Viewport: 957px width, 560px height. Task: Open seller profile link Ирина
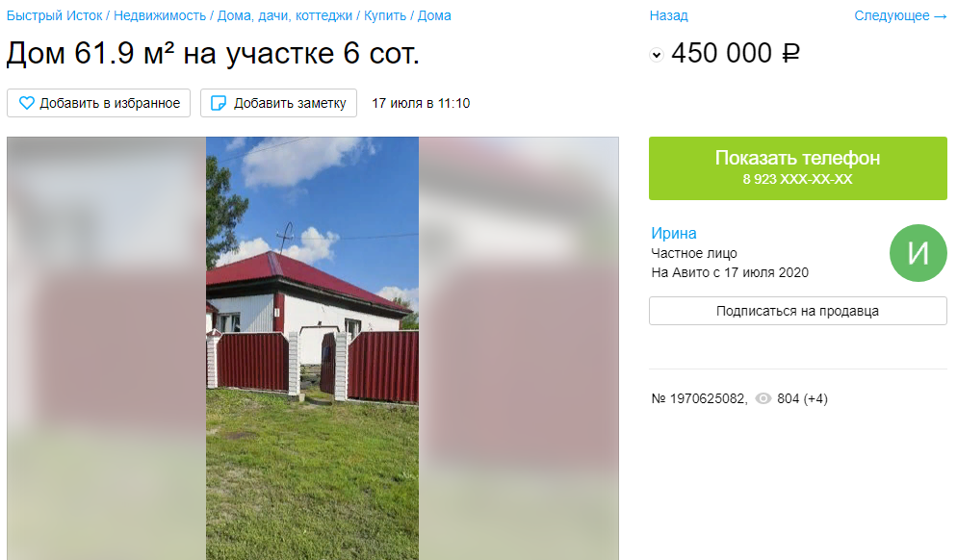[673, 233]
